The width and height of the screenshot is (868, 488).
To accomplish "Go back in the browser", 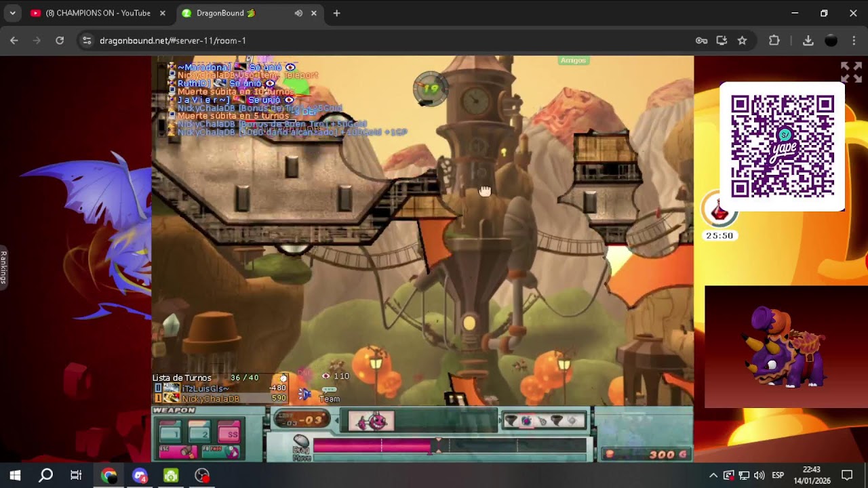I will point(14,41).
